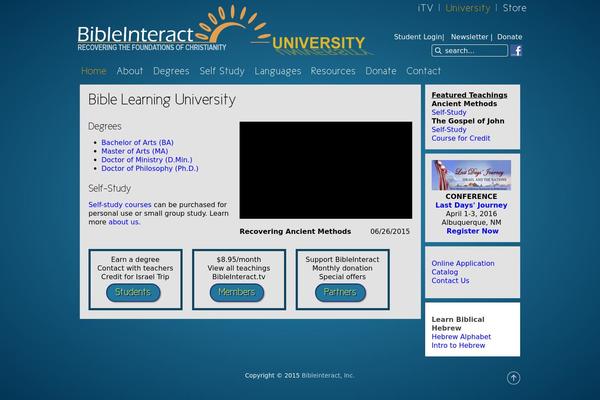Click the scroll-to-top arrow icon
The image size is (600, 400).
coord(514,378)
